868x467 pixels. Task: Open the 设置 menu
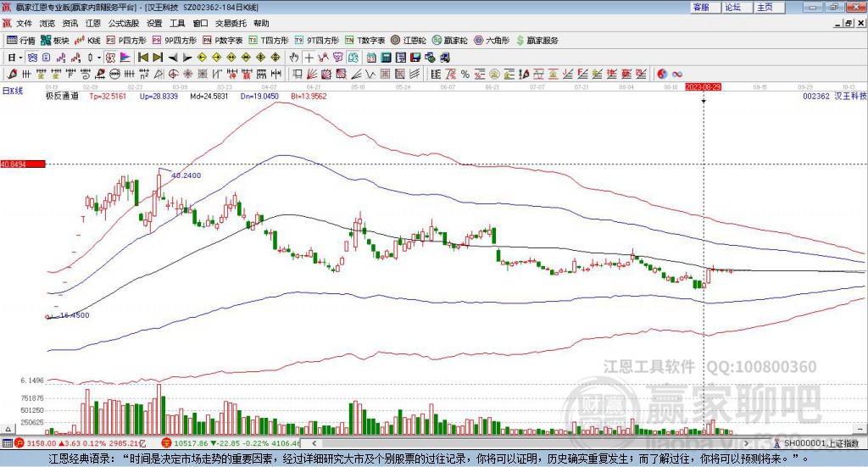tap(154, 23)
